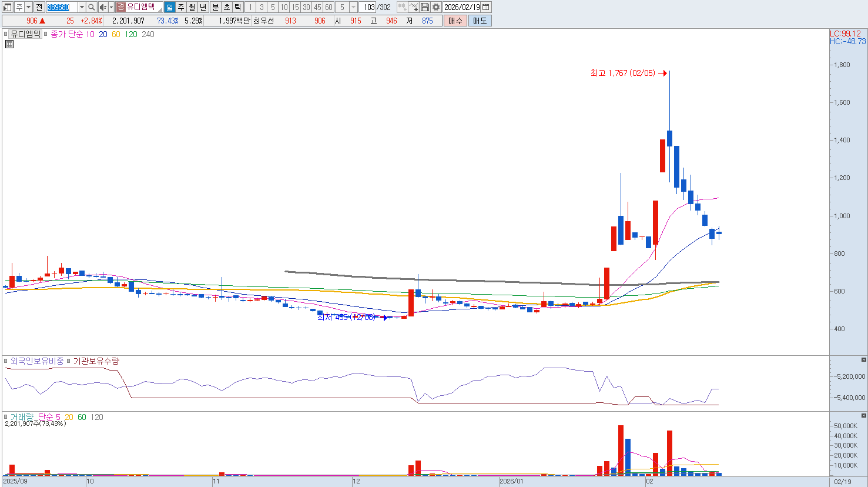Expand the tick interval dropdown after 5
Screen dimensions: 868x487
(x=353, y=7)
